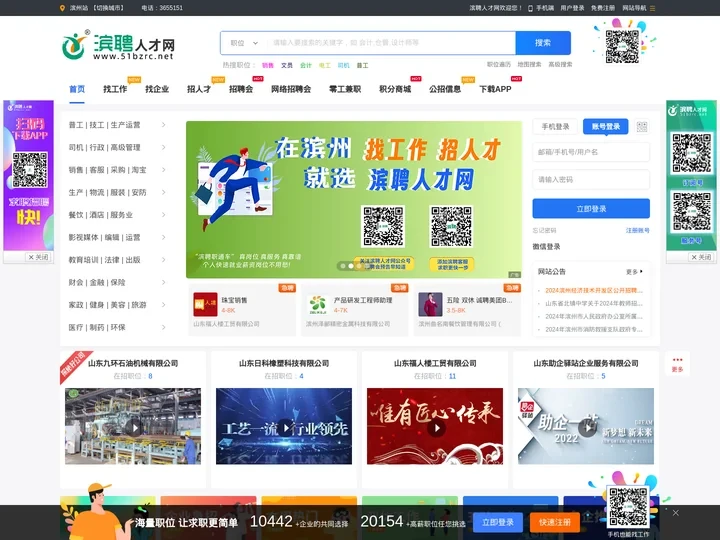Viewport: 720px width, 540px height.
Task: Open 网络招聘会 navigation tab
Action: [x=291, y=89]
